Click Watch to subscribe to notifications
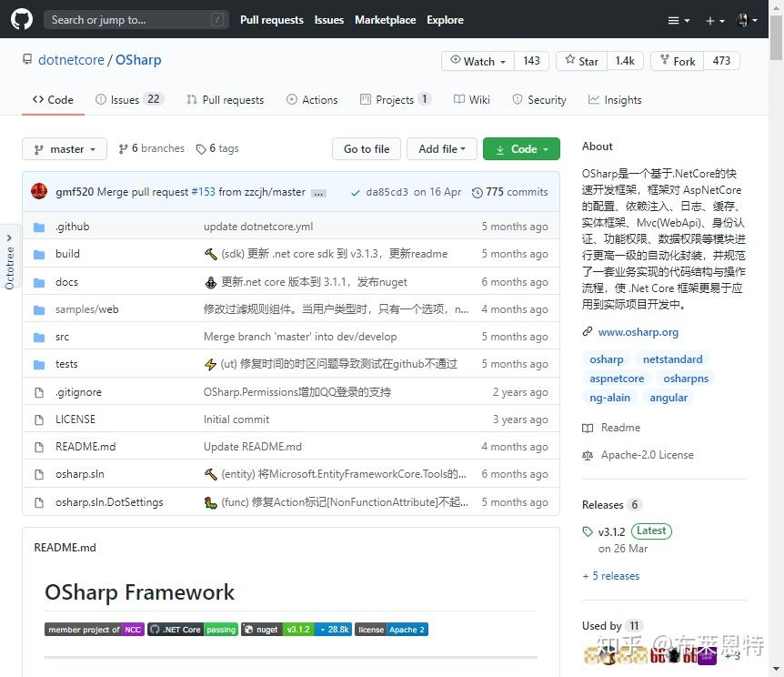Viewport: 784px width, 677px height. (477, 61)
